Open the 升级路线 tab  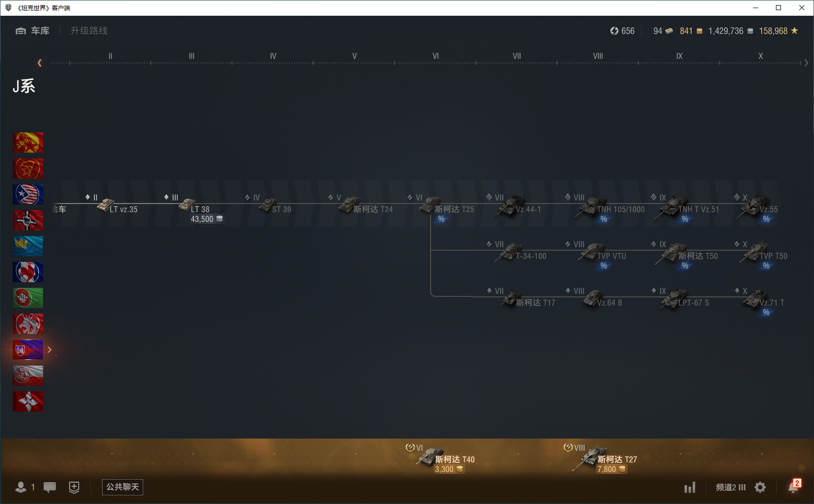click(89, 31)
